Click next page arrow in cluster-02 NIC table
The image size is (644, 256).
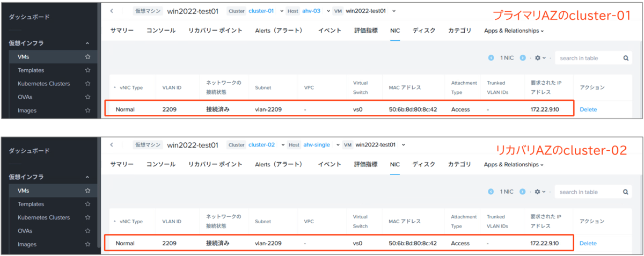[x=523, y=192]
